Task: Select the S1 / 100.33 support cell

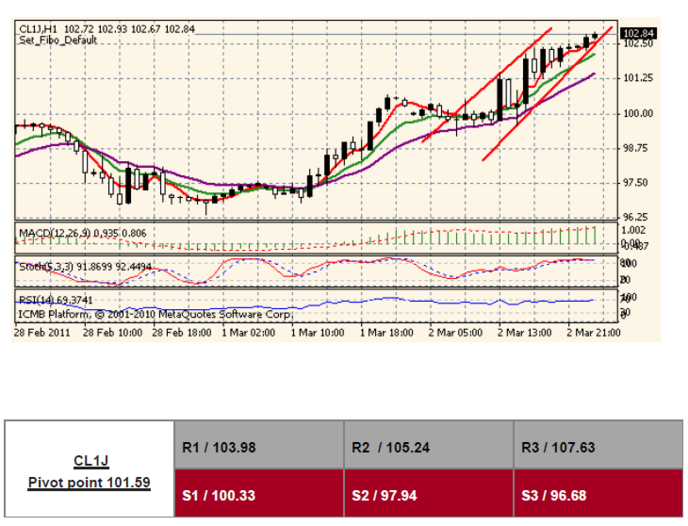Action: coord(254,494)
